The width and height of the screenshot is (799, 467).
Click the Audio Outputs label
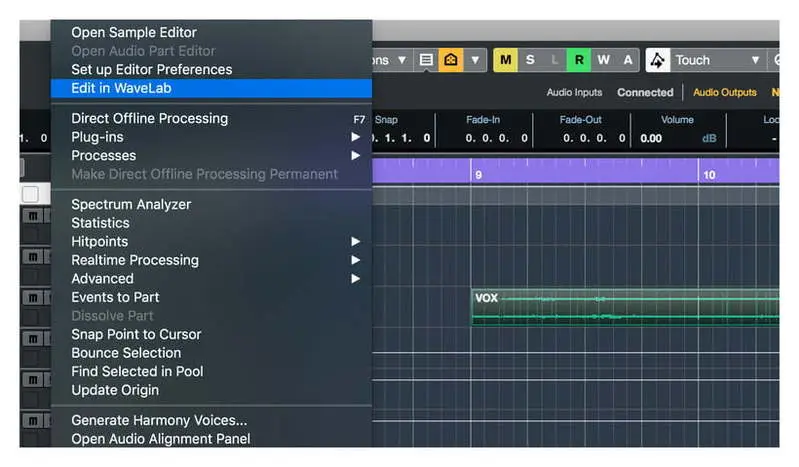725,93
